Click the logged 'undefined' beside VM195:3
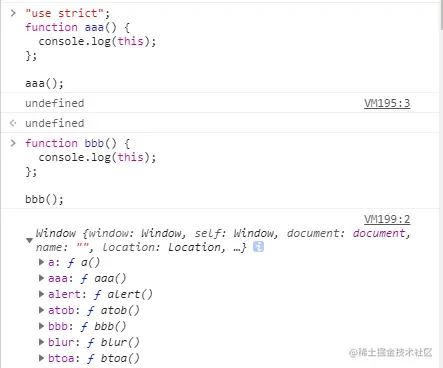 pyautogui.click(x=55, y=103)
